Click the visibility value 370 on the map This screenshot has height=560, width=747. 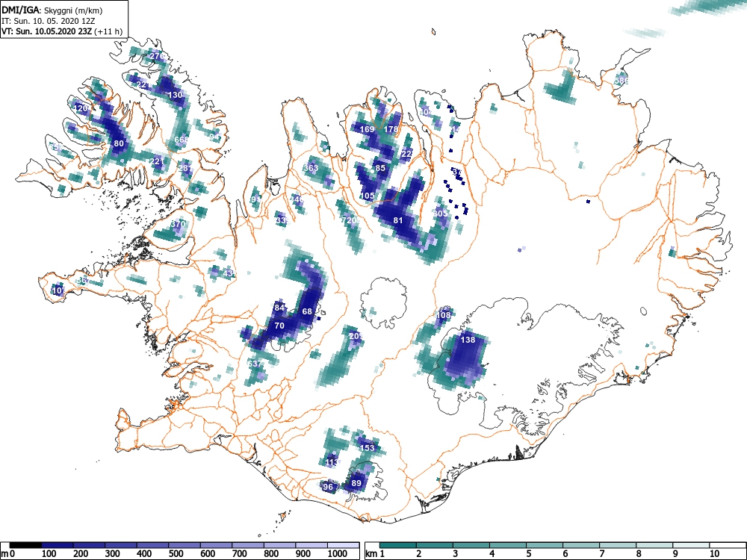178,223
